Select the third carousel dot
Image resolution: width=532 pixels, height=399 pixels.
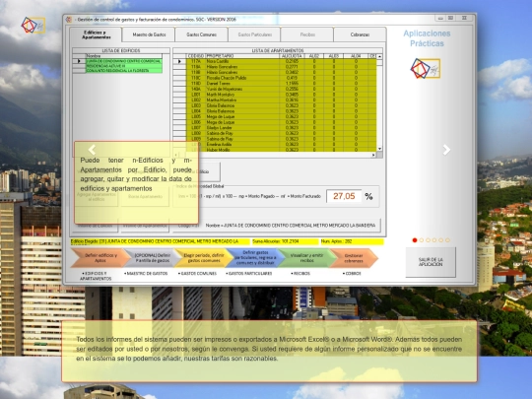pyautogui.click(x=428, y=240)
